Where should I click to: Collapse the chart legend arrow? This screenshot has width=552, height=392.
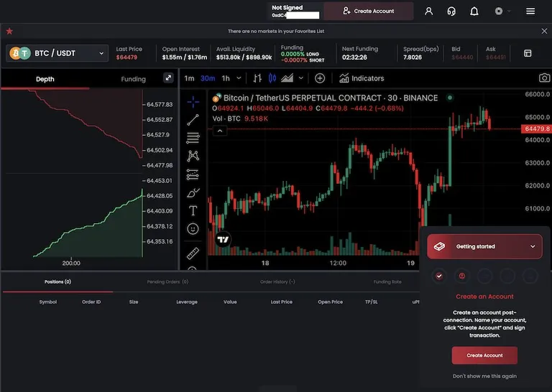pyautogui.click(x=220, y=131)
